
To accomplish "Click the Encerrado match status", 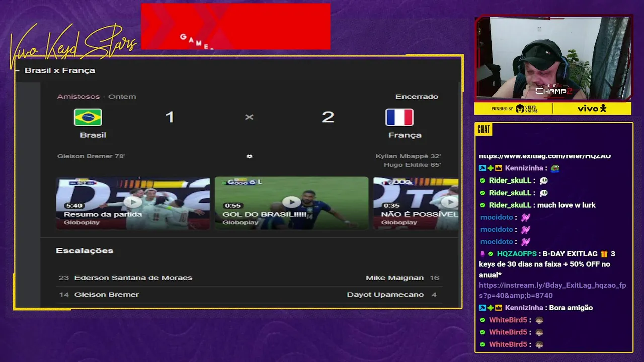I will click(417, 97).
